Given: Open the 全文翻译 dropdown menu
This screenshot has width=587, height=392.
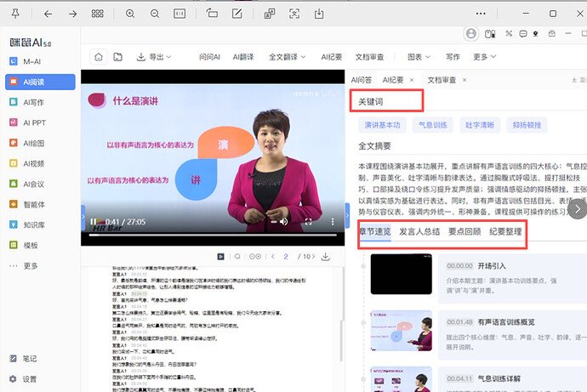Looking at the screenshot, I should point(287,57).
